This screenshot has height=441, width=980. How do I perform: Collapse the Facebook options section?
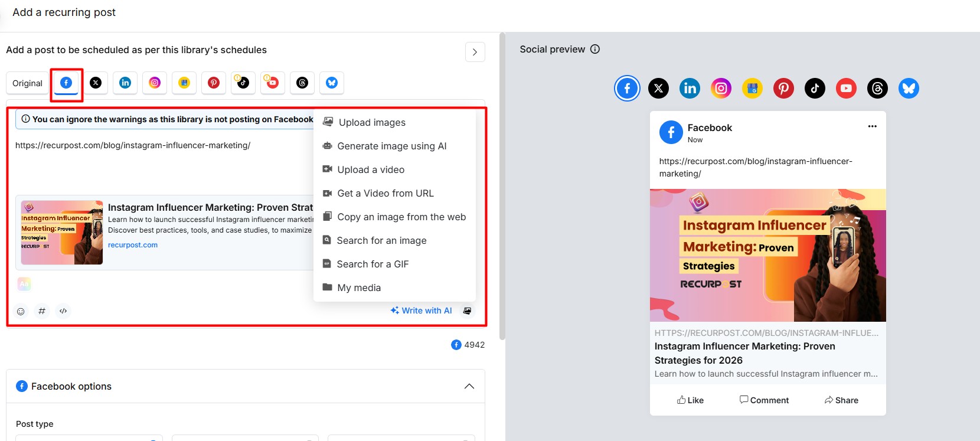pyautogui.click(x=469, y=386)
